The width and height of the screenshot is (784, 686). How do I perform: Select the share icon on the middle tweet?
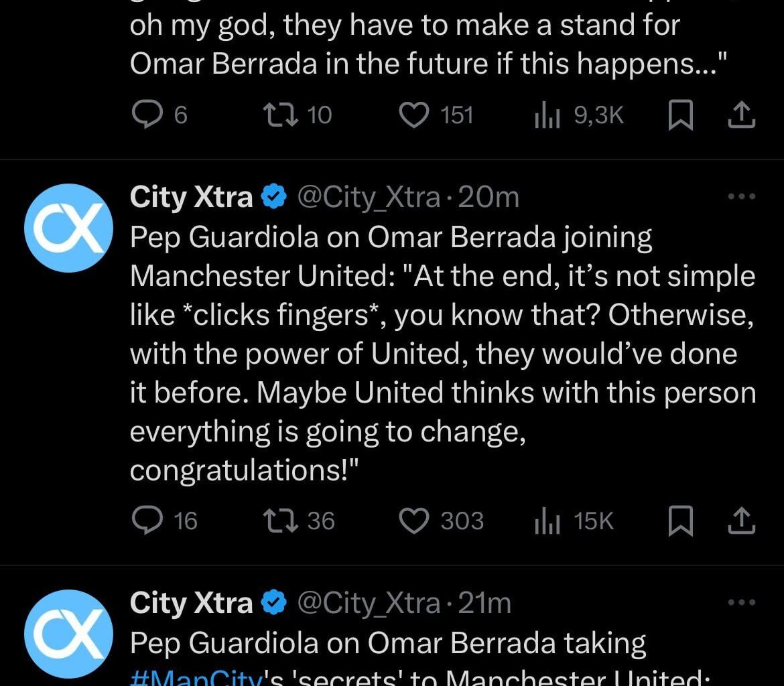coord(741,521)
